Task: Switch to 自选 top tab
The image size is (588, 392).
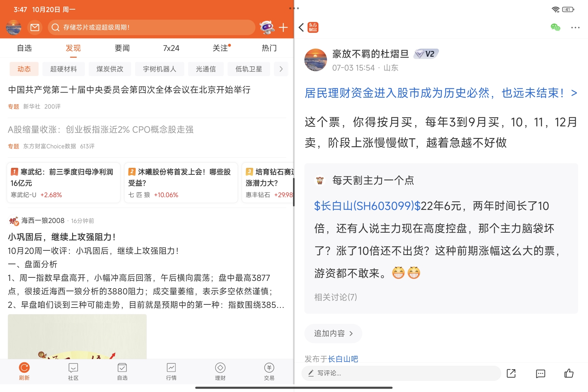Action: click(24, 48)
